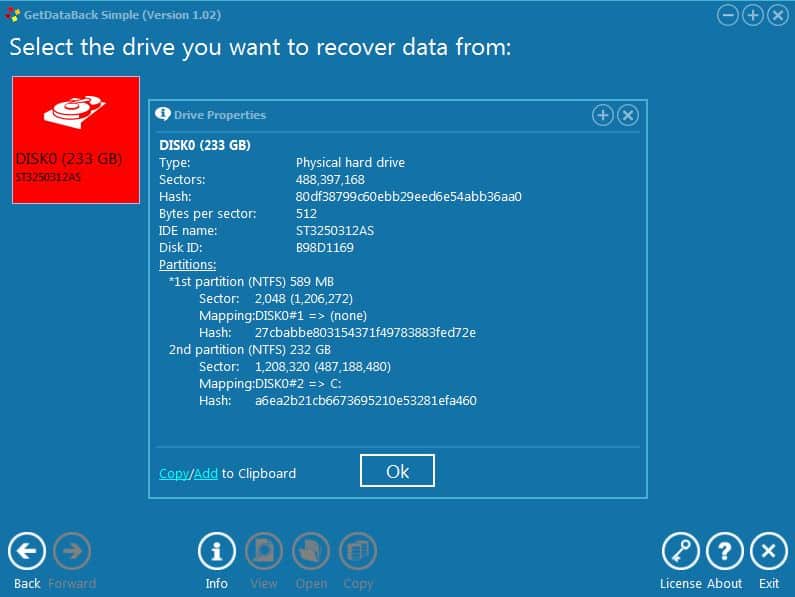795x597 pixels.
Task: Maximize the GetDataBack Simple window
Action: pos(753,15)
